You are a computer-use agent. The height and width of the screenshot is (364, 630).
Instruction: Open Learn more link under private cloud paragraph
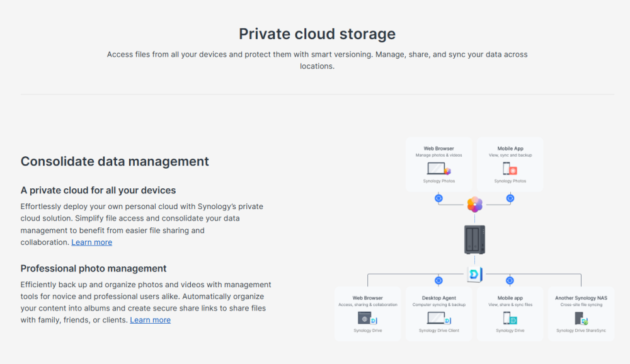pyautogui.click(x=91, y=242)
